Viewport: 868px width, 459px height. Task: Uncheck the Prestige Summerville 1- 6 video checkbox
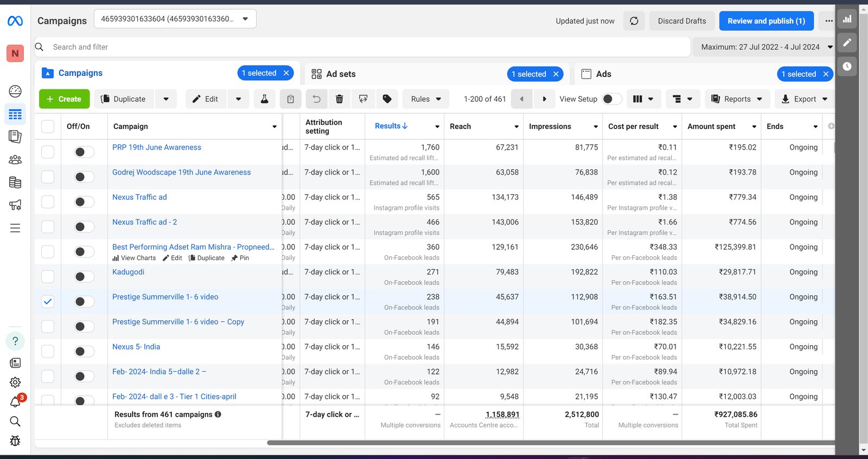coord(48,301)
